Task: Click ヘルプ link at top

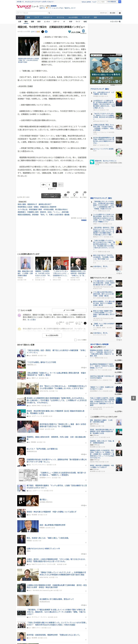Action: pyautogui.click(x=94, y=2)
